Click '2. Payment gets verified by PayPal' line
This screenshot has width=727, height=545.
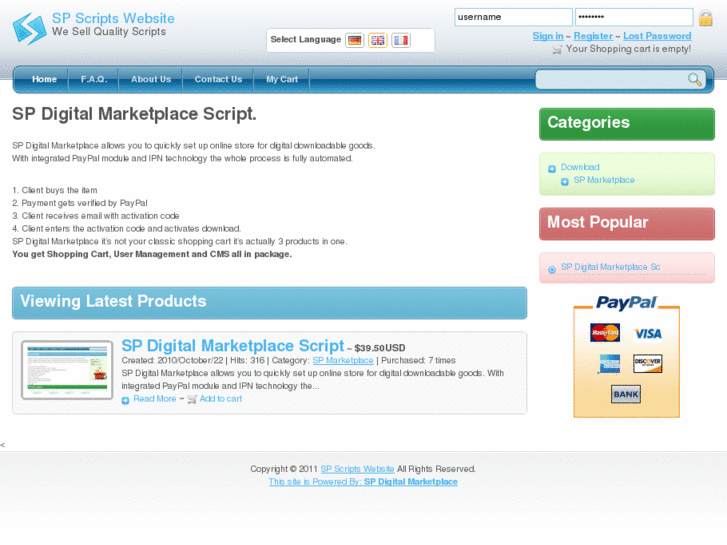pyautogui.click(x=80, y=203)
